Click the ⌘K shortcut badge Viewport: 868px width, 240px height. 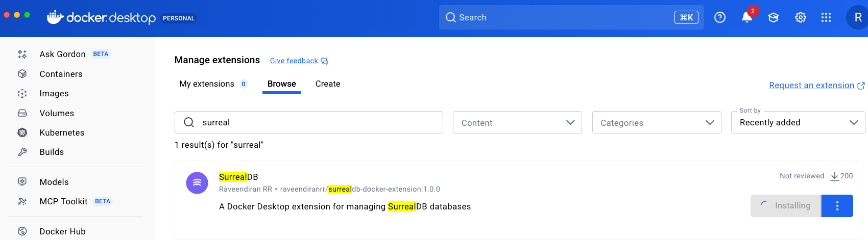(x=686, y=17)
